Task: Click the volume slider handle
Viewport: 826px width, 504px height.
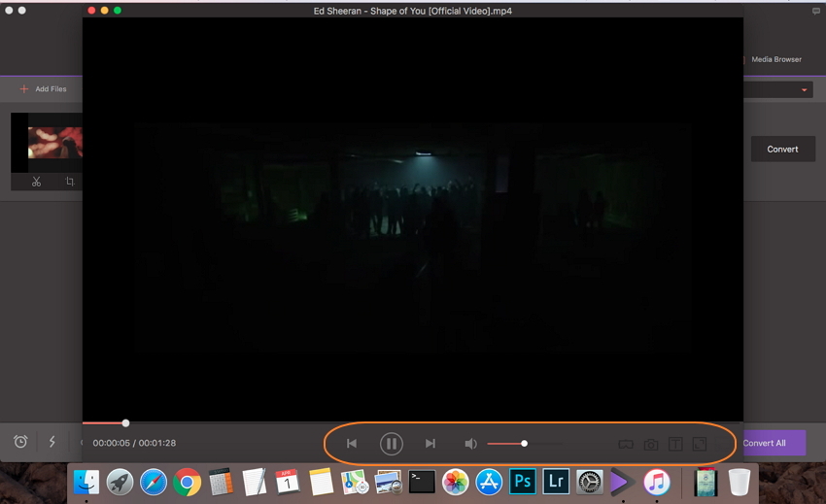Action: [524, 444]
